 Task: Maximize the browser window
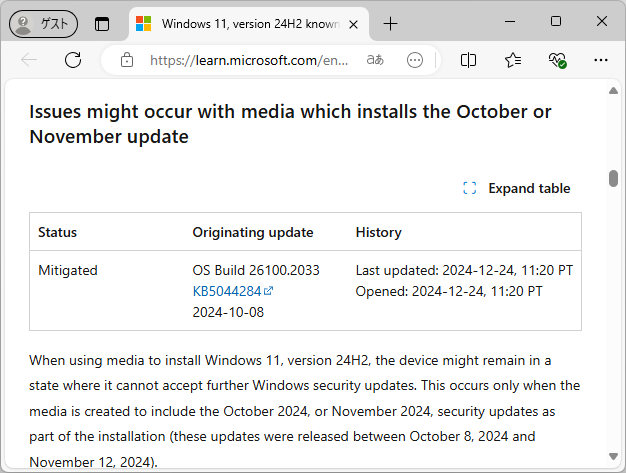click(556, 22)
